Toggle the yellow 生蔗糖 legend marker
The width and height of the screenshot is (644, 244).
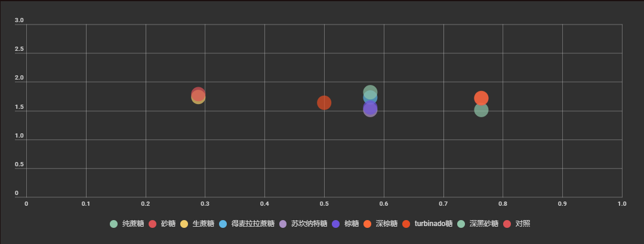(x=184, y=224)
